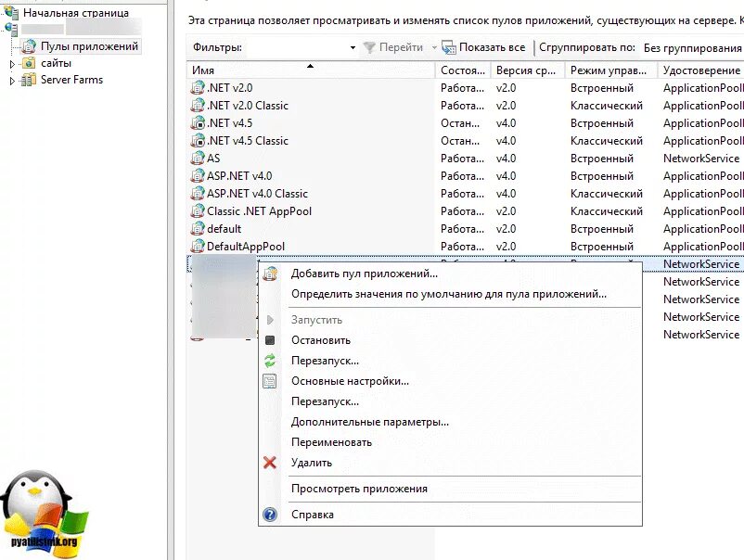Image resolution: width=744 pixels, height=560 pixels.
Task: Open the Без группирования grouping combo box
Action: 693,48
